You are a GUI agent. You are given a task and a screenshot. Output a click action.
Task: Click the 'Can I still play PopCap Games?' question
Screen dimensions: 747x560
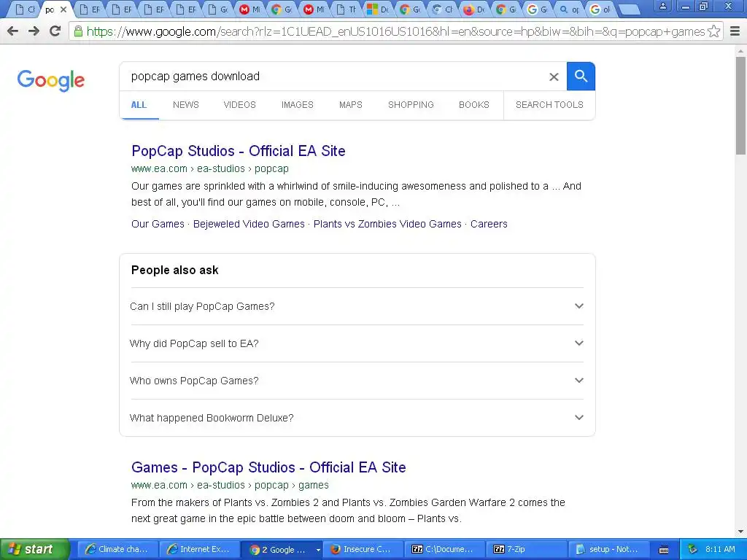(202, 306)
